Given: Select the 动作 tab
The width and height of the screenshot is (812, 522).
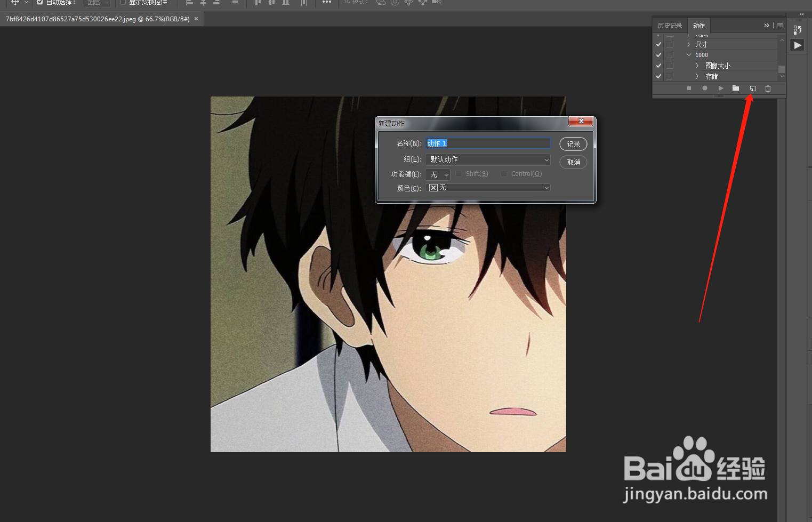Looking at the screenshot, I should [x=699, y=26].
